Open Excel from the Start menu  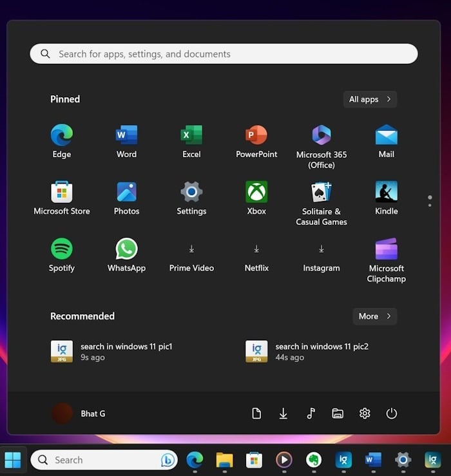tap(191, 141)
